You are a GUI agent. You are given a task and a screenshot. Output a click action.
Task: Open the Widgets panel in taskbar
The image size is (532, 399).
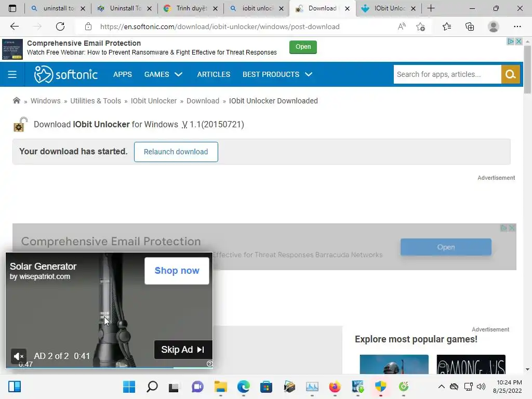click(x=15, y=387)
